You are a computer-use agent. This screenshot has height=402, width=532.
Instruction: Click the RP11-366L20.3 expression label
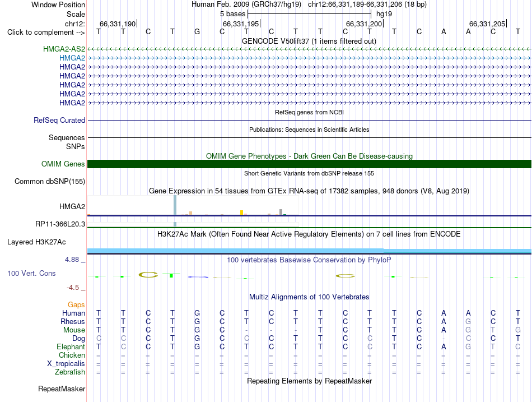(60, 224)
